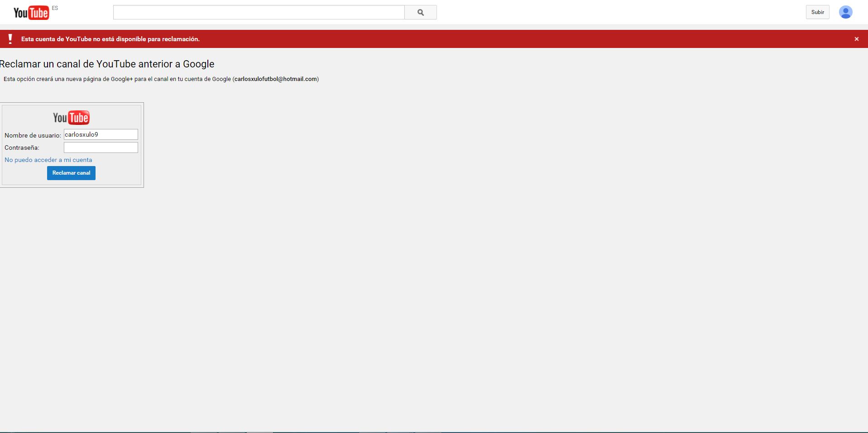Click the ES country label beside logo
The image size is (868, 433).
tap(55, 8)
